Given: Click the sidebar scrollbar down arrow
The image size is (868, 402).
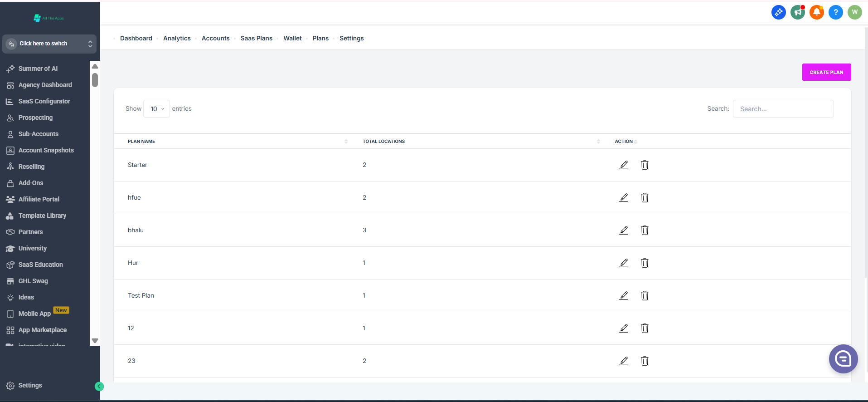Looking at the screenshot, I should pyautogui.click(x=95, y=341).
